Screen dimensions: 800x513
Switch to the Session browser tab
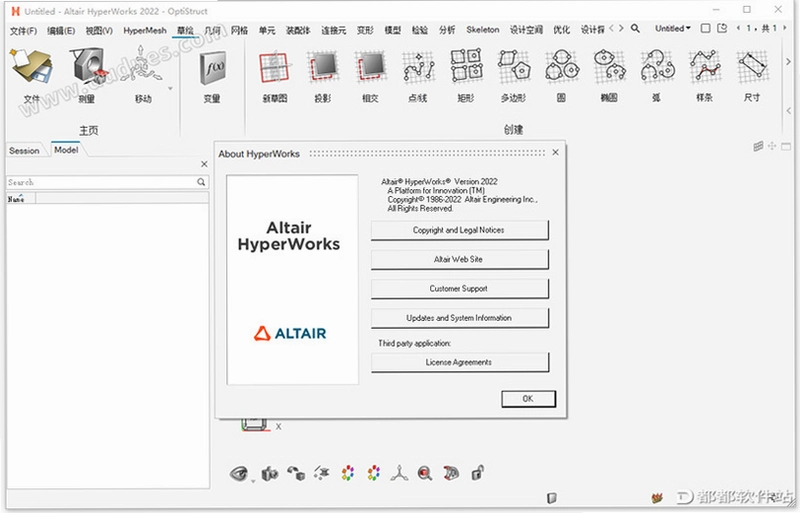[x=24, y=151]
